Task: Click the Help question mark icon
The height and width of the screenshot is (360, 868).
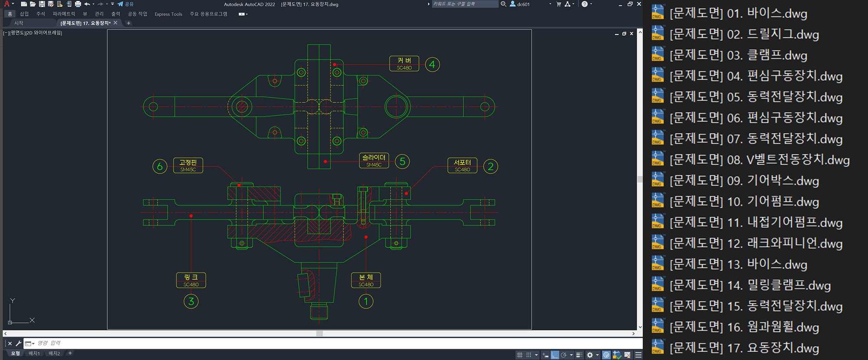Action: (585, 4)
